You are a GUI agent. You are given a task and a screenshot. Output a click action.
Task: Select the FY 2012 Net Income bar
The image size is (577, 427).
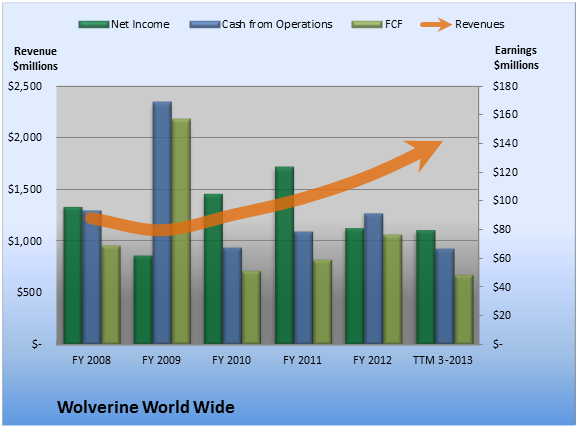tap(355, 286)
